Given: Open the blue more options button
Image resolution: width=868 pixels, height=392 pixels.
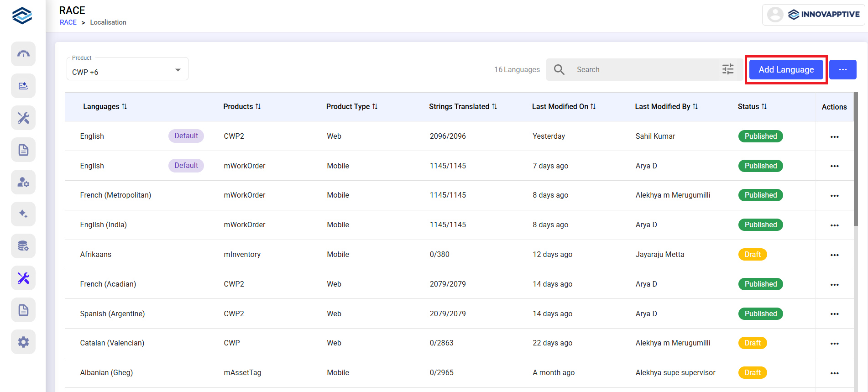Looking at the screenshot, I should pyautogui.click(x=842, y=70).
